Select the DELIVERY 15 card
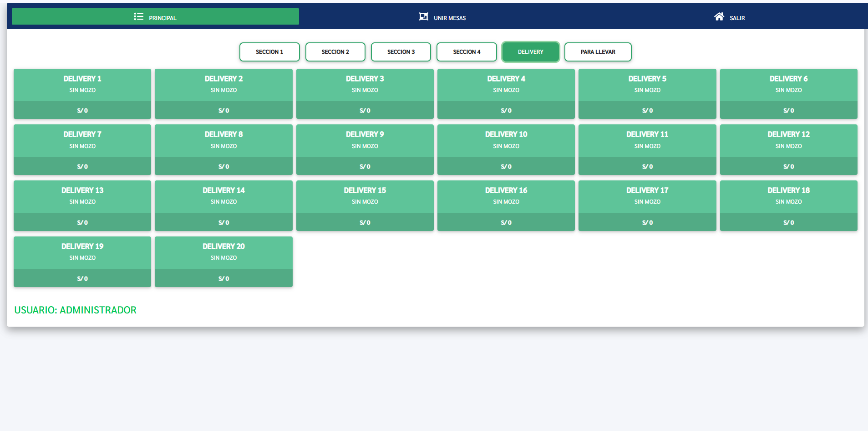The height and width of the screenshot is (431, 868). [x=365, y=206]
